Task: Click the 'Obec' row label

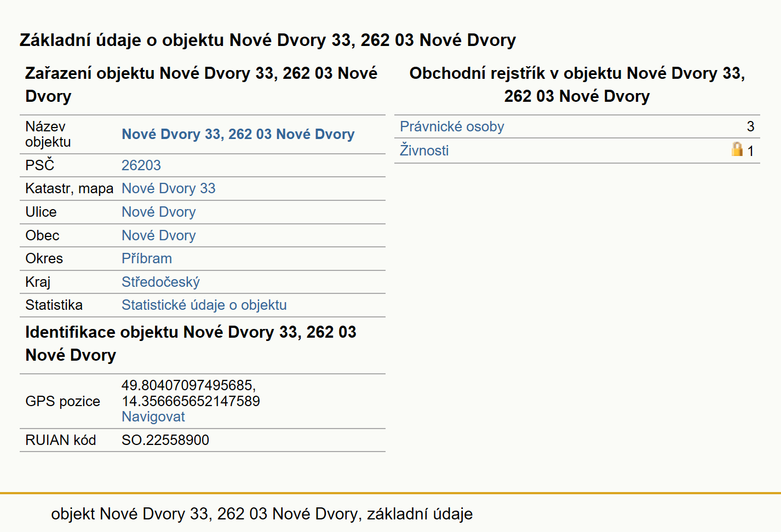Action: point(42,235)
